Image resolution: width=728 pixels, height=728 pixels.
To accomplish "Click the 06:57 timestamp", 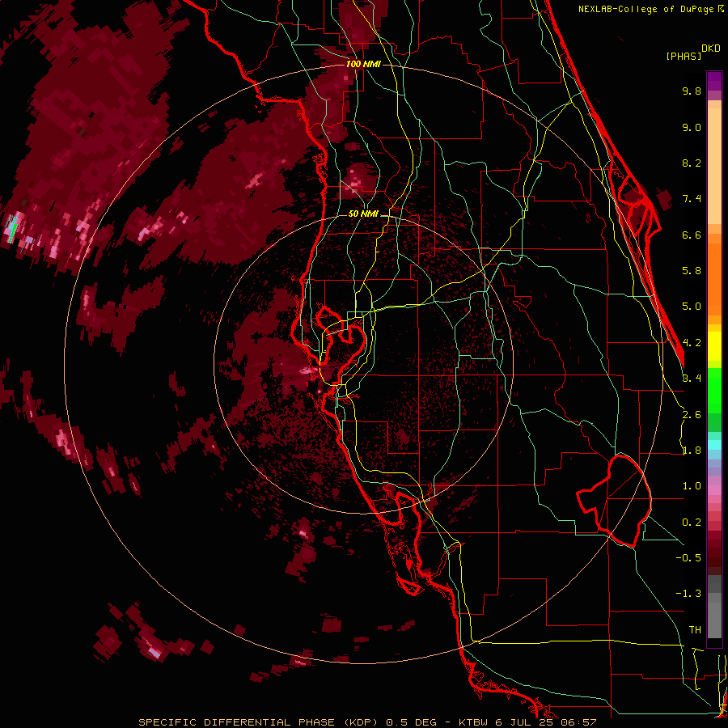I will pyautogui.click(x=578, y=722).
